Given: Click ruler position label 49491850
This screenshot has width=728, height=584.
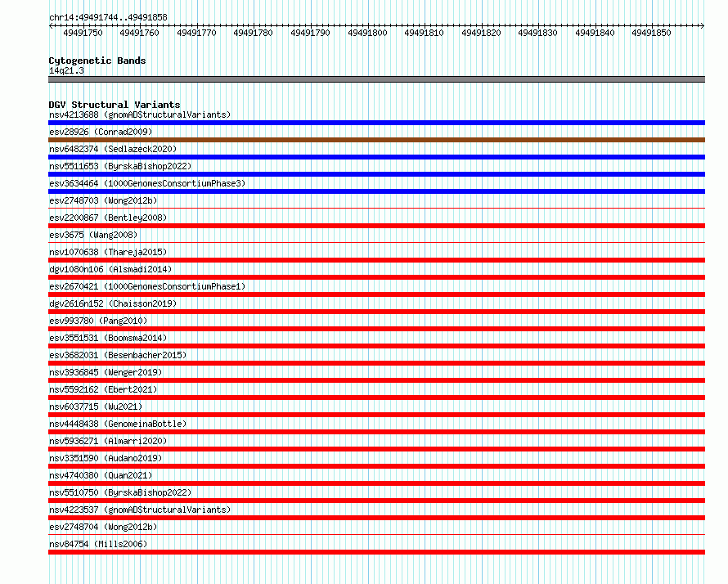Looking at the screenshot, I should pos(651,33).
